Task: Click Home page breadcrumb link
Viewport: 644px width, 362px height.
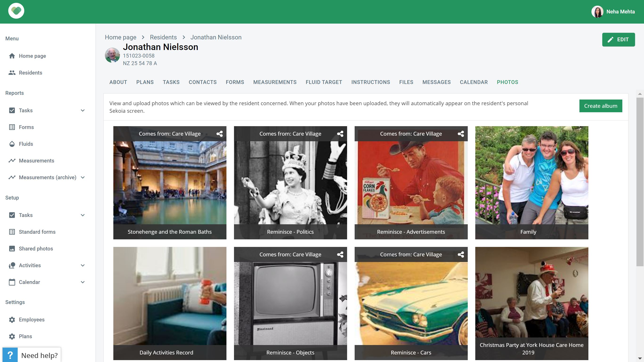Action: (120, 37)
